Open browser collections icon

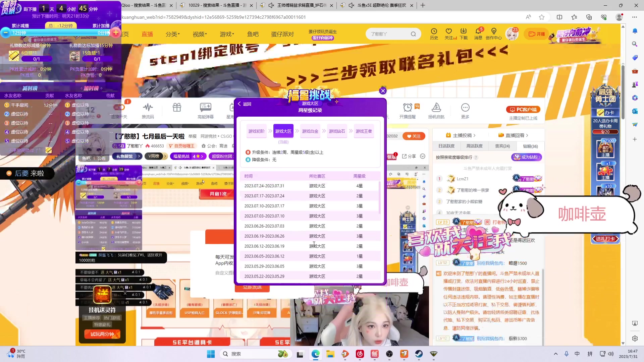click(589, 17)
